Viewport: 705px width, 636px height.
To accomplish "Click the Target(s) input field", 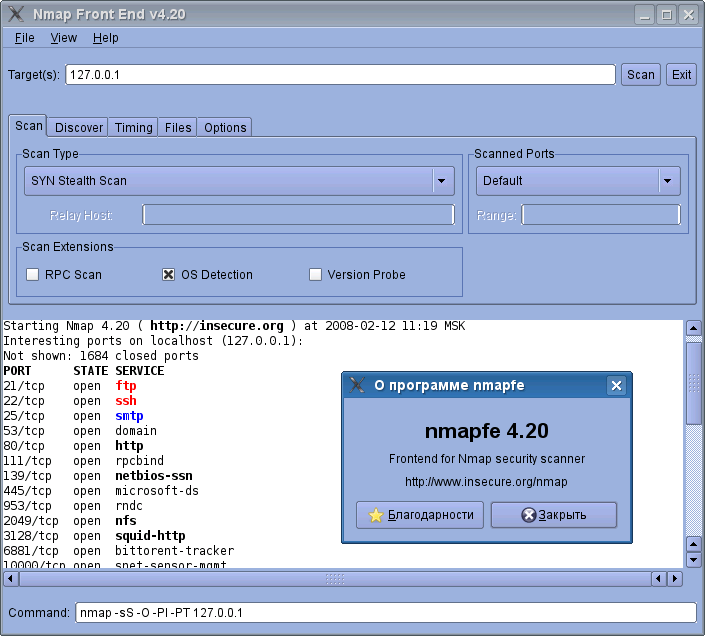I will (x=340, y=75).
